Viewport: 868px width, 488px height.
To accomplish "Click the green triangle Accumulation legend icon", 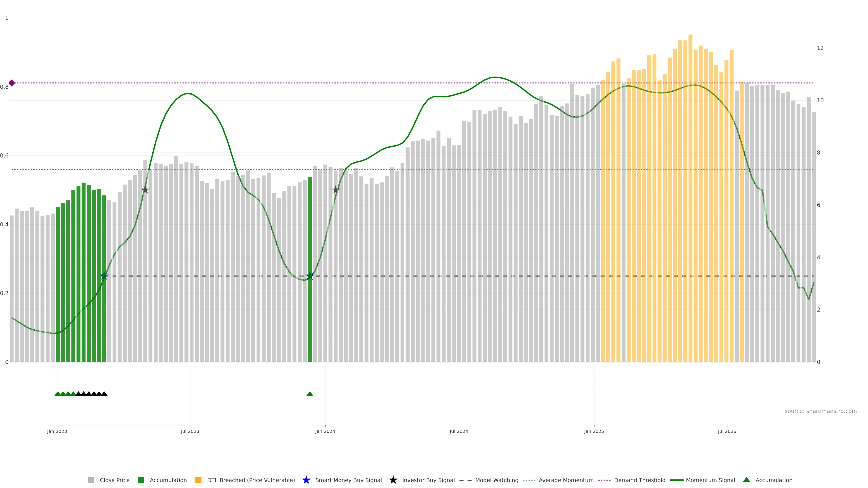I will pyautogui.click(x=746, y=480).
